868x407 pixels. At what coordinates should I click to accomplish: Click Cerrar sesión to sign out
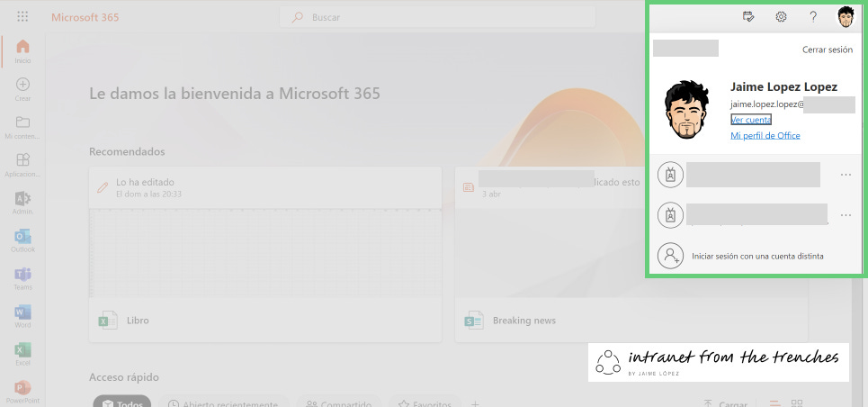tap(827, 50)
